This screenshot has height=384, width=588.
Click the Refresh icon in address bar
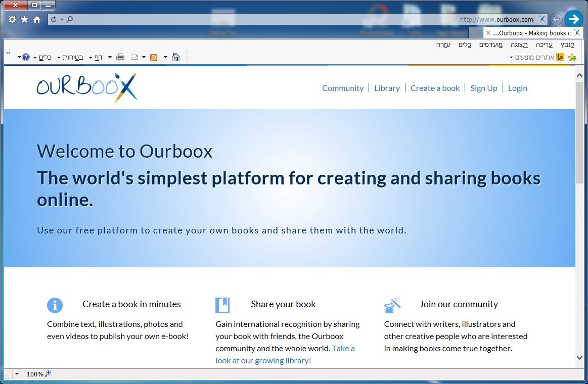click(54, 19)
